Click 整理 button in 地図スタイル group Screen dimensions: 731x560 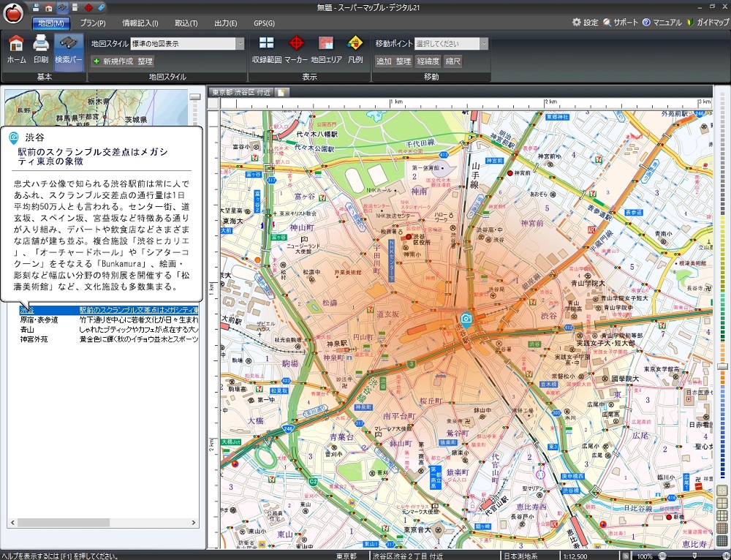(x=145, y=61)
